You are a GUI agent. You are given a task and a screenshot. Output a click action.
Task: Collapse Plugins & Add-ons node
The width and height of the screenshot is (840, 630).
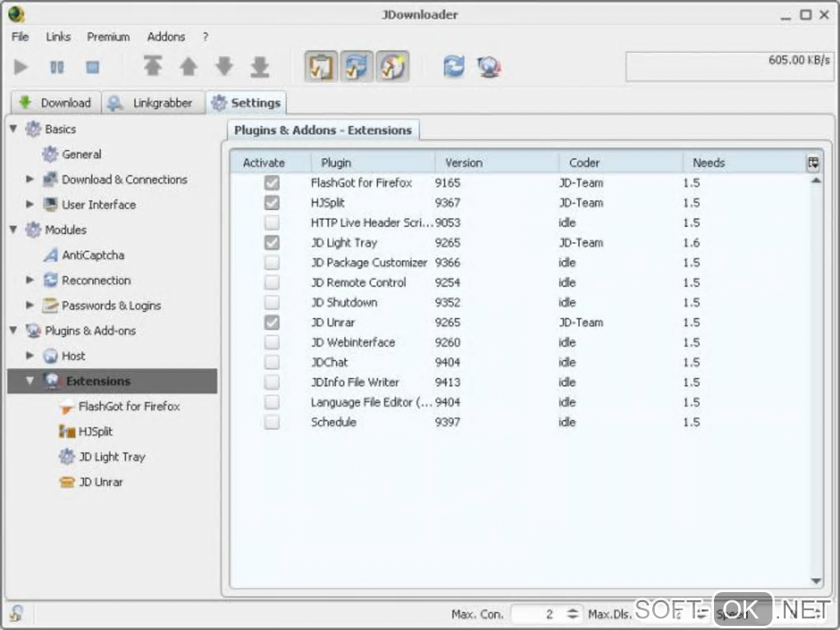pyautogui.click(x=14, y=330)
